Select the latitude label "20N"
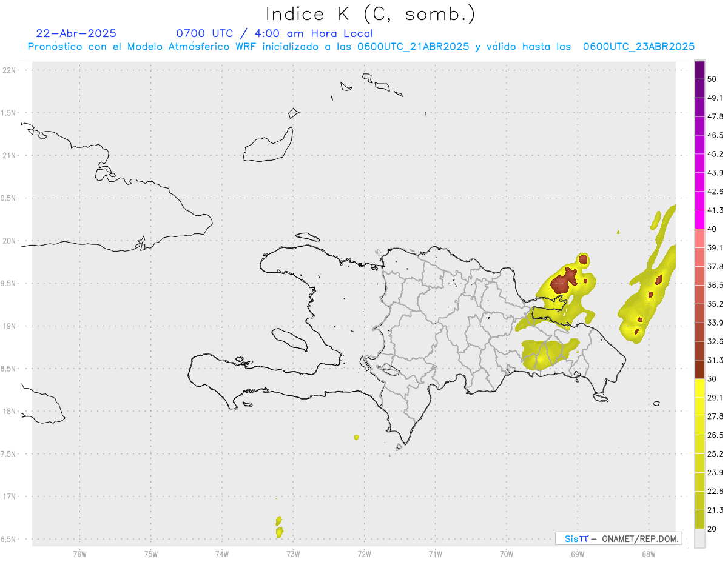Image resolution: width=728 pixels, height=562 pixels. (10, 241)
